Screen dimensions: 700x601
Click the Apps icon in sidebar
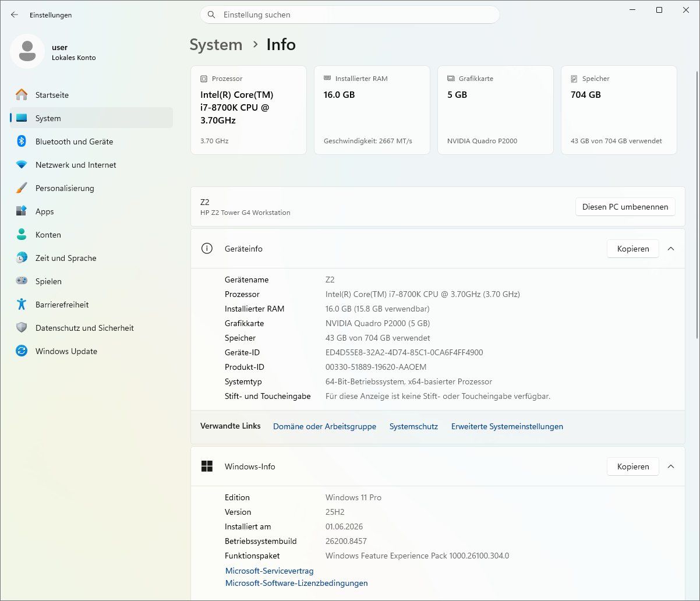point(22,211)
